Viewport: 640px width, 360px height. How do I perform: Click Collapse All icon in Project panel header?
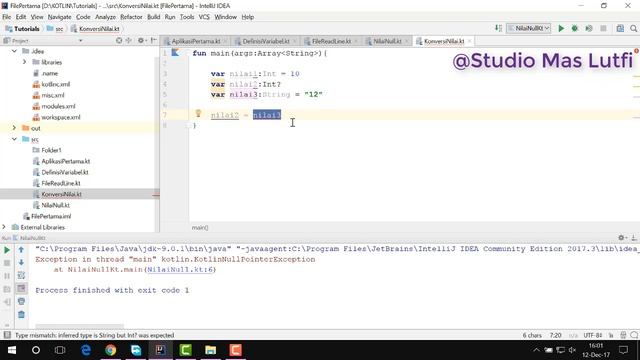point(129,40)
